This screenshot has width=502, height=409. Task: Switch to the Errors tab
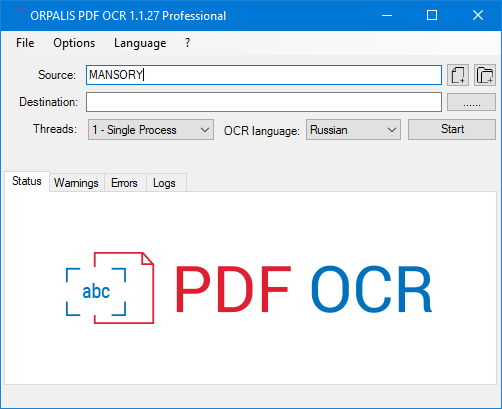pos(124,183)
